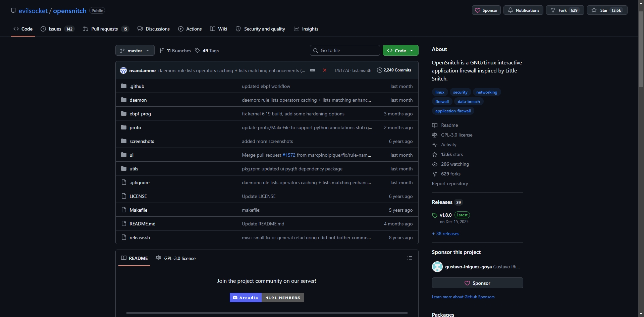Click gustavo-iniguez-goya avatar image

437,267
